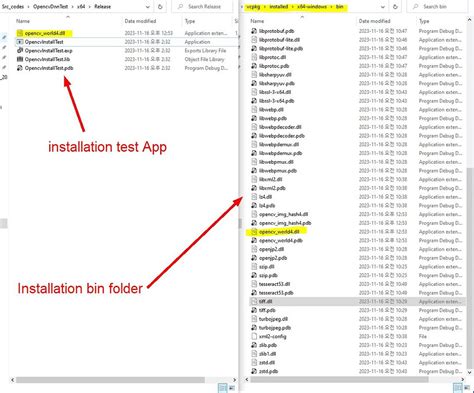This screenshot has width=474, height=393.
Task: Go to OpencvOwnTest folder in breadcrumb
Action: tap(50, 6)
